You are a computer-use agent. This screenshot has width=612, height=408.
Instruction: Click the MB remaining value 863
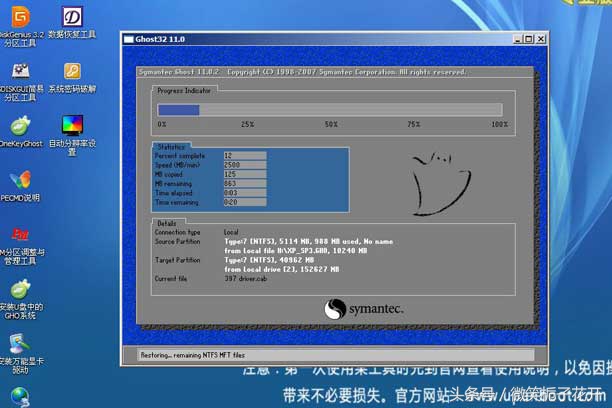pos(245,184)
